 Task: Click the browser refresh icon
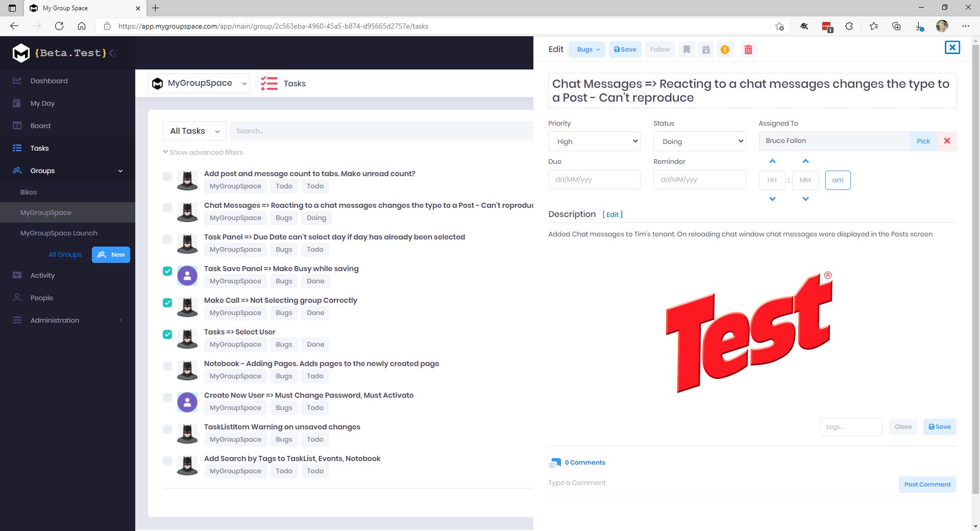(x=59, y=26)
